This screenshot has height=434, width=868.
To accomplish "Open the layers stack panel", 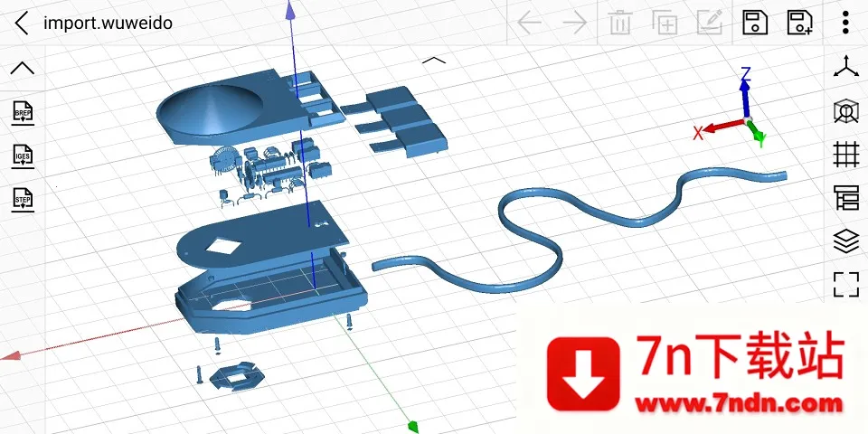I will (845, 241).
